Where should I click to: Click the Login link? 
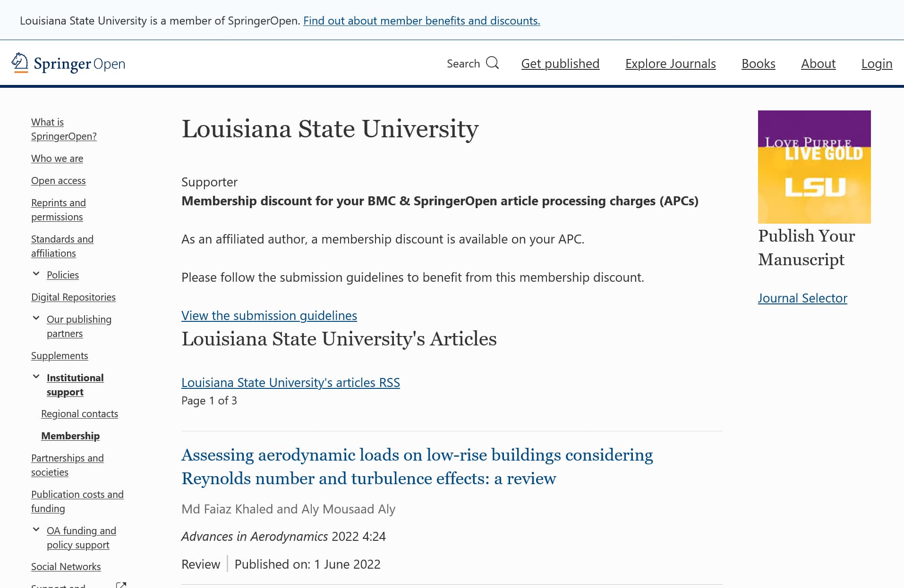(x=877, y=63)
